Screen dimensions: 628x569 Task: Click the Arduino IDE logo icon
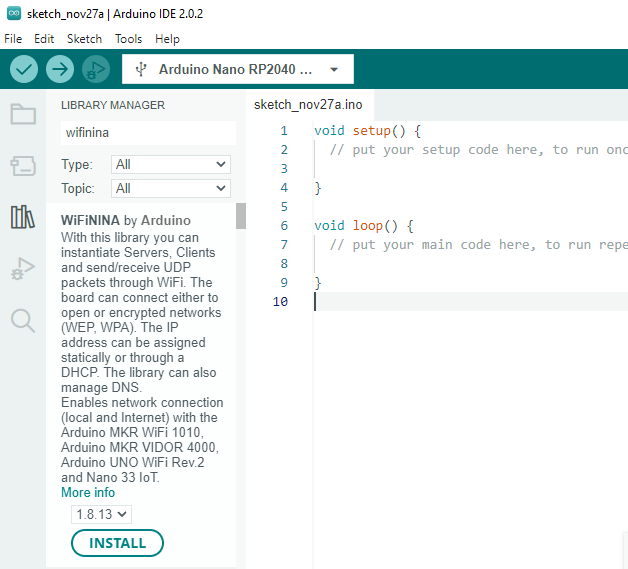point(14,13)
